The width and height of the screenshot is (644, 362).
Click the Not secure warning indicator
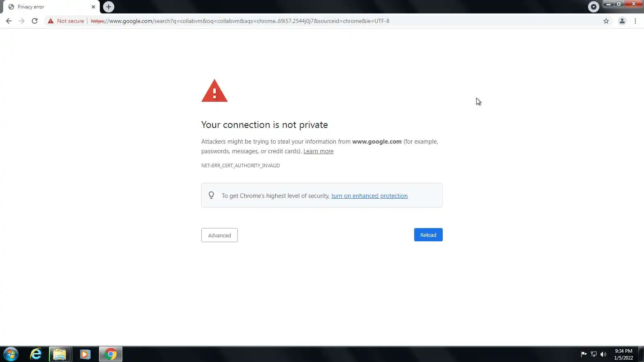tap(66, 21)
